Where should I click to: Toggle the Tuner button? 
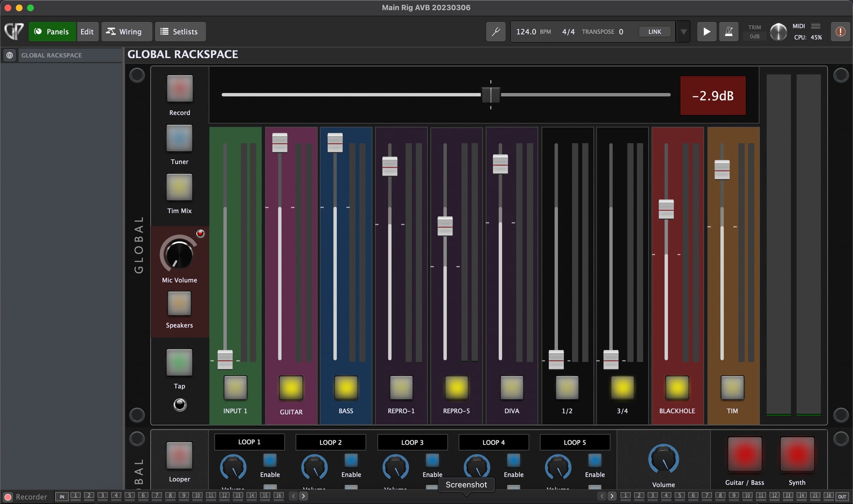point(179,138)
